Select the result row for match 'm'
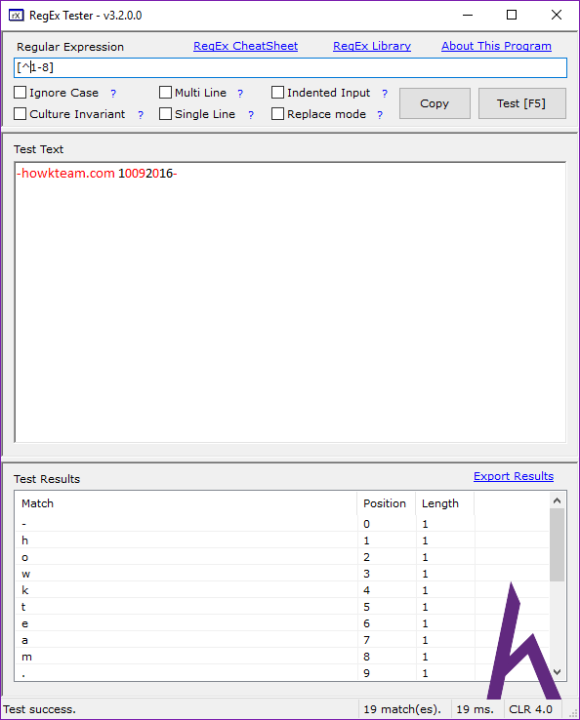The width and height of the screenshot is (580, 720). tap(282, 657)
